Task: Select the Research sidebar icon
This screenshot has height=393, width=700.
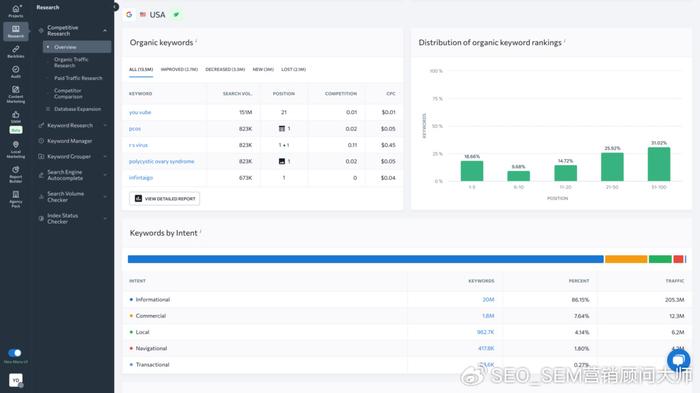Action: (16, 29)
